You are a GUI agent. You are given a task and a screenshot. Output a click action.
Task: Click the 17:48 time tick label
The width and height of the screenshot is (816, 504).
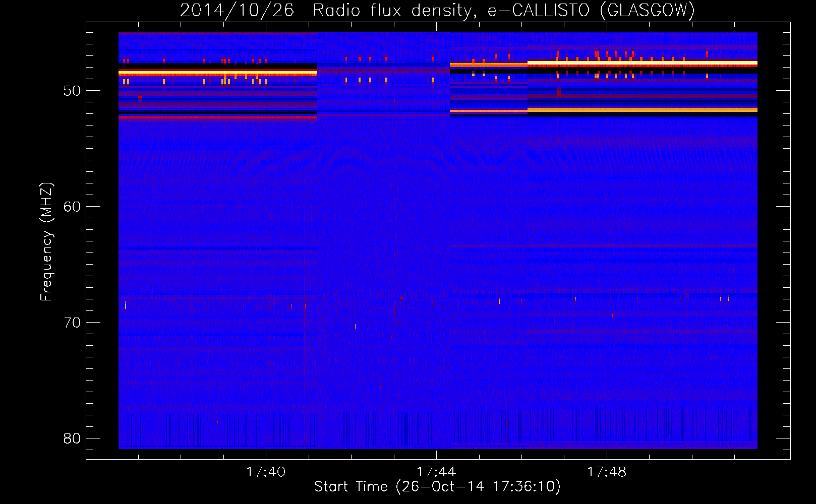click(606, 472)
